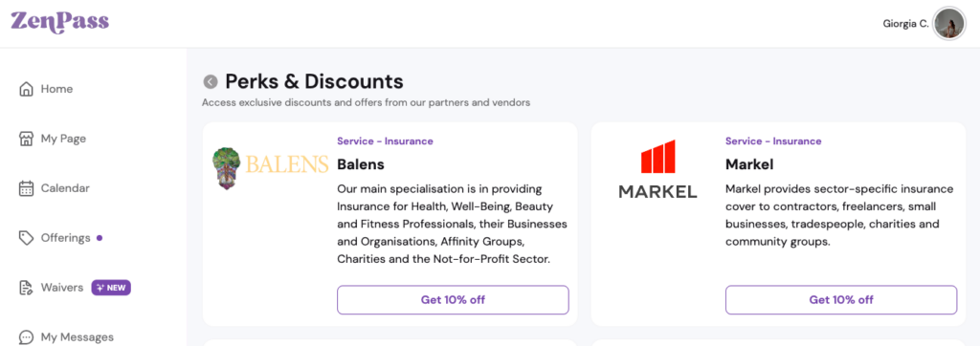Viewport: 980px width, 346px height.
Task: Click the Markel logo image
Action: click(658, 169)
